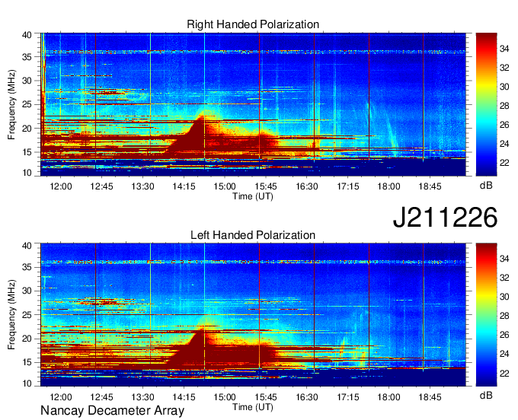The width and height of the screenshot is (518, 420).
Task: Click the Right Handed plot's dB color bar
Action: pyautogui.click(x=486, y=104)
